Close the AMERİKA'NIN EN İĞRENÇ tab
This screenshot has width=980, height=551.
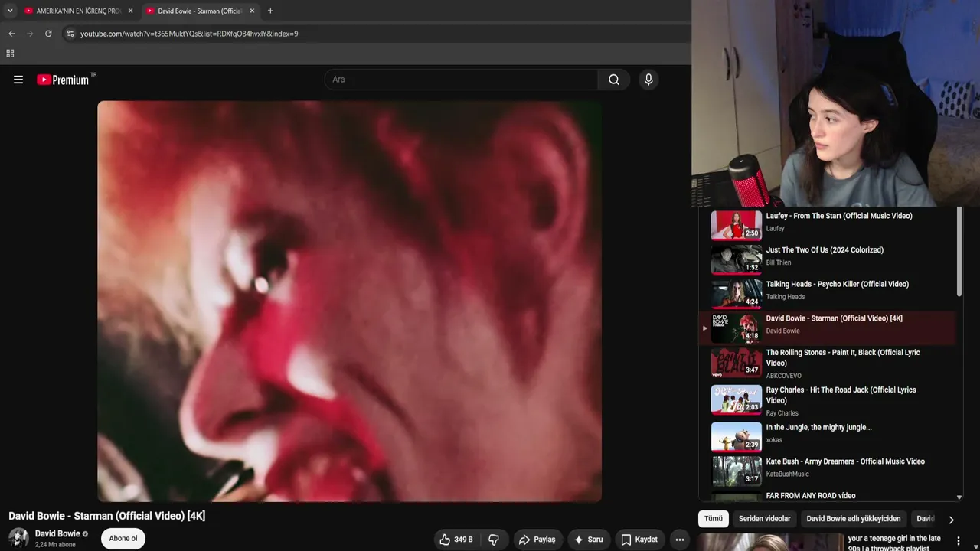click(x=130, y=11)
